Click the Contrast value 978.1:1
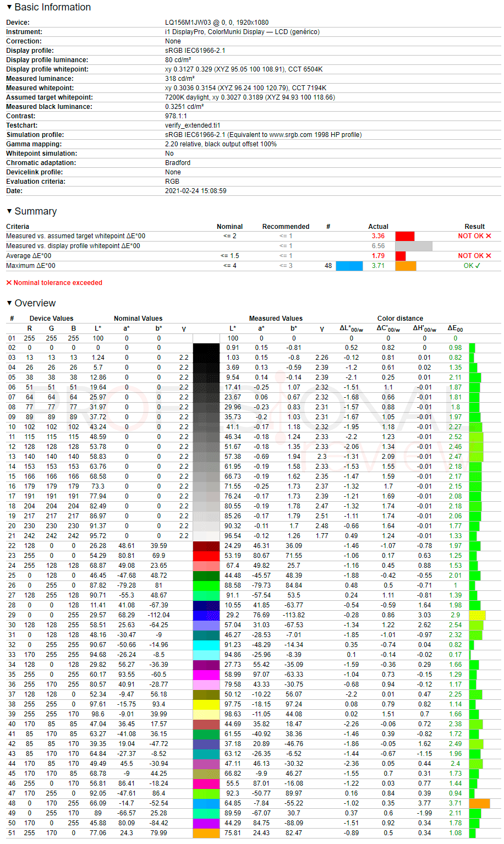Screen dimensions: 504x844 coord(176,116)
